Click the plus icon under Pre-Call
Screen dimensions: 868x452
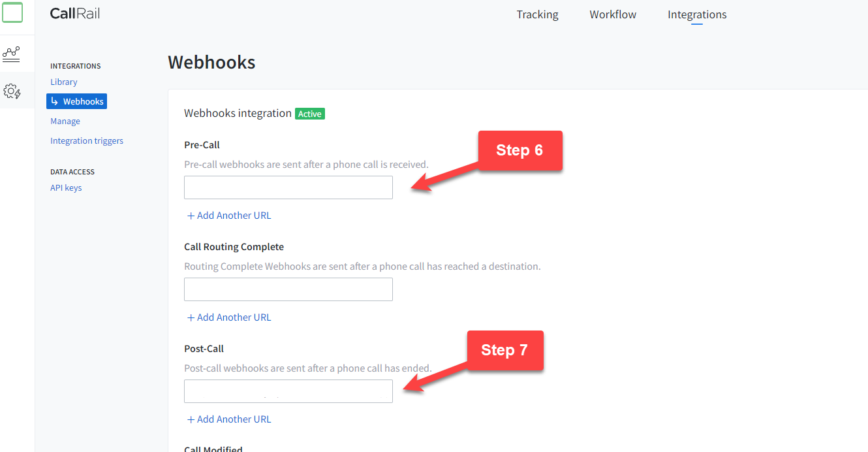pyautogui.click(x=190, y=216)
